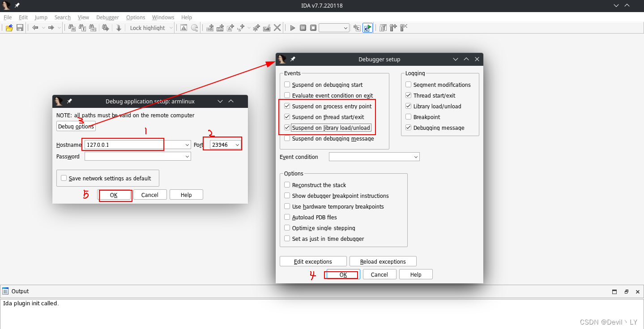Click the Reload exceptions button
Image resolution: width=644 pixels, height=329 pixels.
coord(383,261)
